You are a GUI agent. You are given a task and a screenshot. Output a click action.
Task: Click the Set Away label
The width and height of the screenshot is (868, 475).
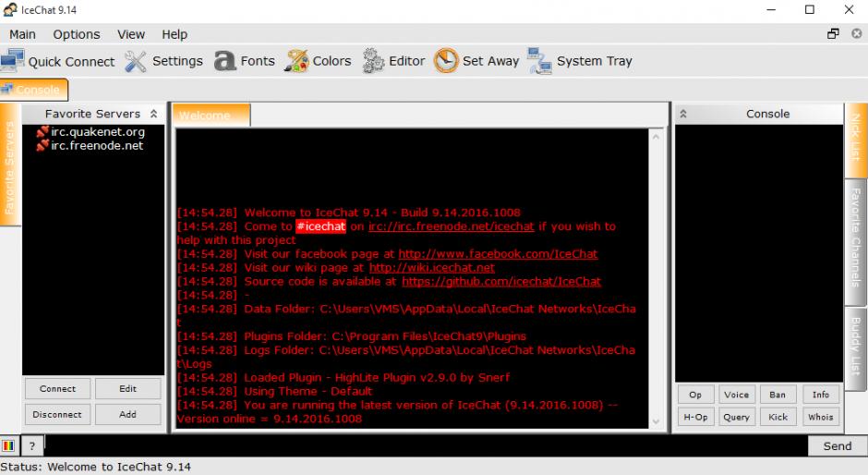[x=491, y=61]
